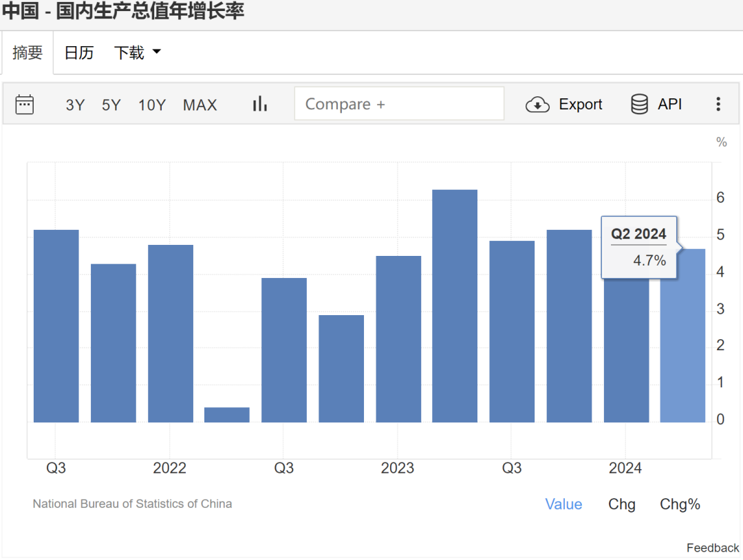Click the 2024 x-axis label
The width and height of the screenshot is (743, 560).
[x=625, y=468]
